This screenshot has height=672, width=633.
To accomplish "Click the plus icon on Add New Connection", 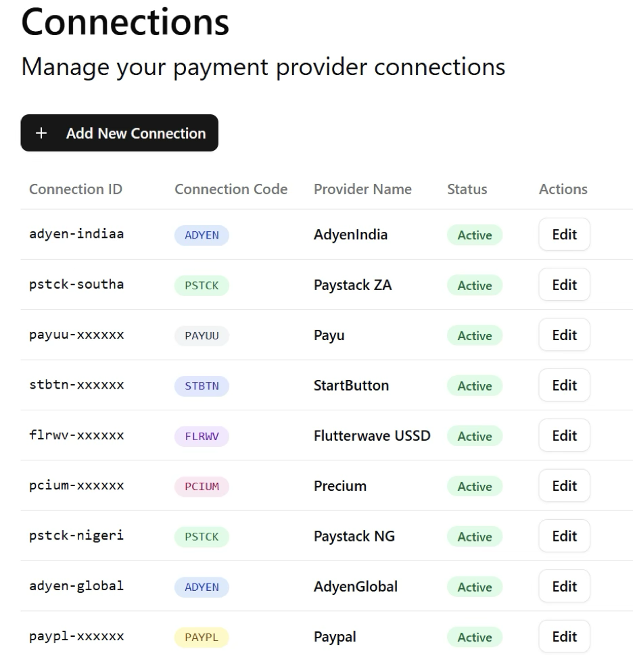I will tap(42, 133).
